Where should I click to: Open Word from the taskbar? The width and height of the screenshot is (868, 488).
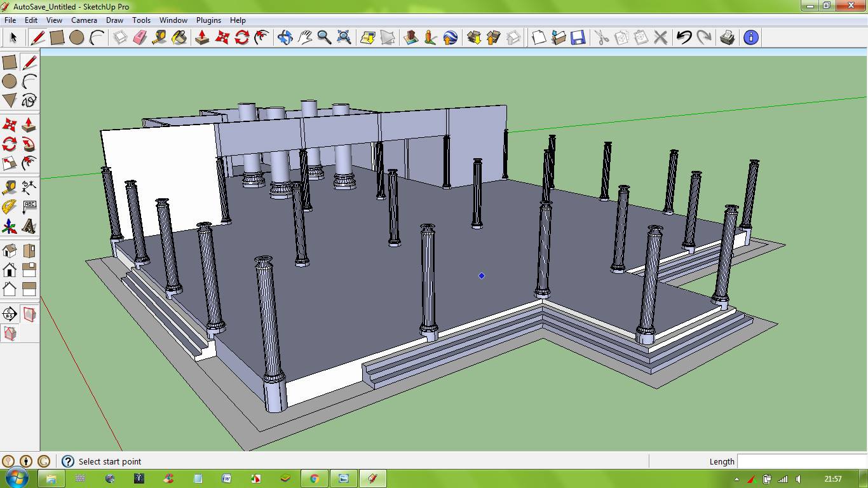(x=227, y=478)
